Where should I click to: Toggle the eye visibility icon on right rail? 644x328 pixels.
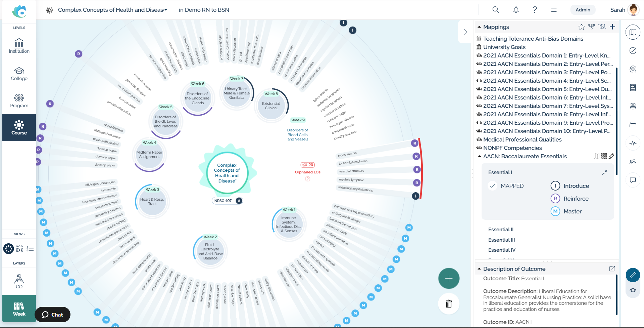(x=633, y=290)
